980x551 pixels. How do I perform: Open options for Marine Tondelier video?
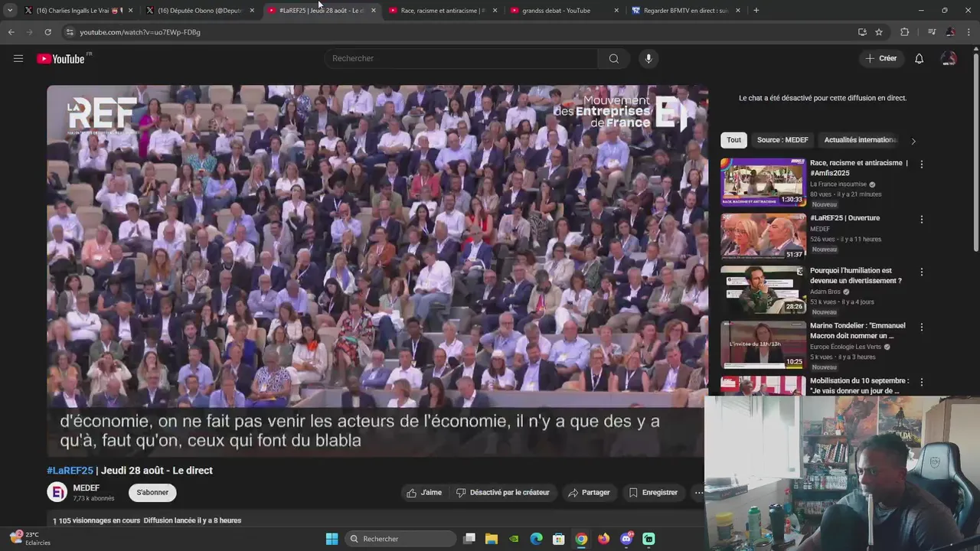(921, 327)
